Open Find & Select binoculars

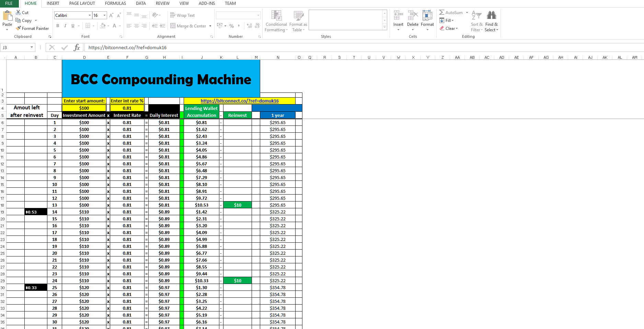point(491,21)
